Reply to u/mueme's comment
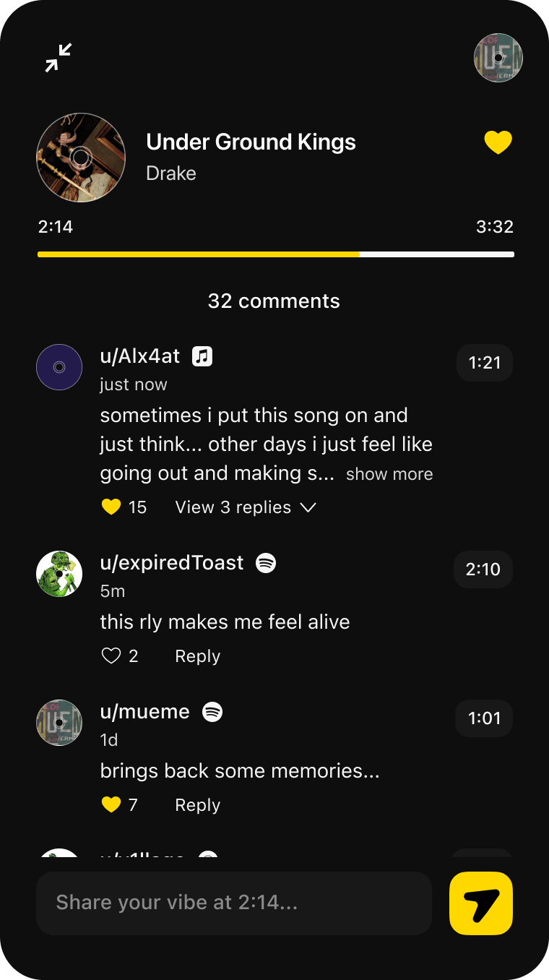The width and height of the screenshot is (549, 980). click(197, 805)
